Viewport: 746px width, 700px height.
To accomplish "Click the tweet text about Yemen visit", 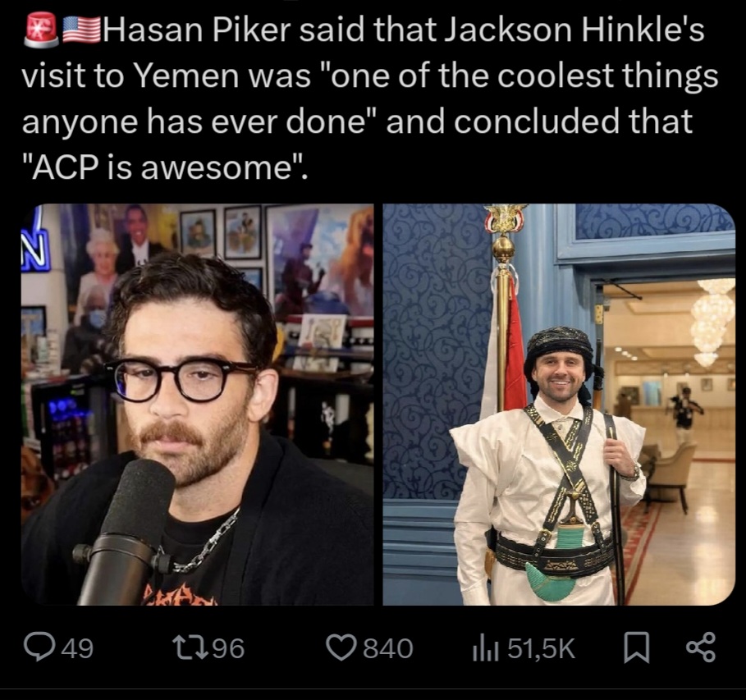I will click(x=369, y=98).
